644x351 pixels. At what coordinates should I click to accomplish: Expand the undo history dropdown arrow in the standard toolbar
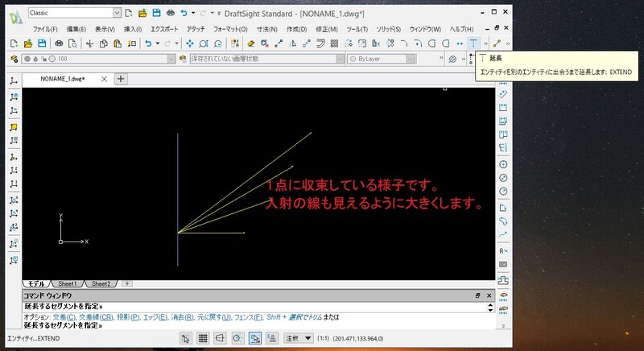[x=157, y=43]
